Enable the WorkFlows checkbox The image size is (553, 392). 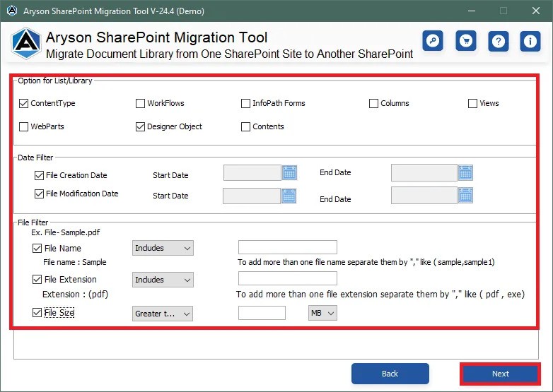pyautogui.click(x=141, y=103)
